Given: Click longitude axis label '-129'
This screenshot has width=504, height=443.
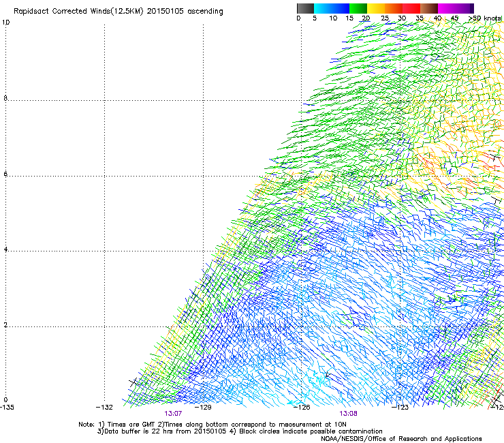Looking at the screenshot, I should 203,407.
